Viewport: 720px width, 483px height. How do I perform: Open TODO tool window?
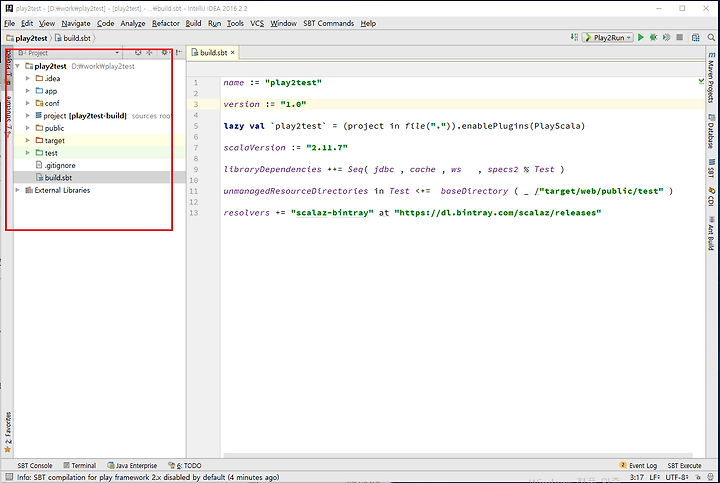tap(185, 466)
